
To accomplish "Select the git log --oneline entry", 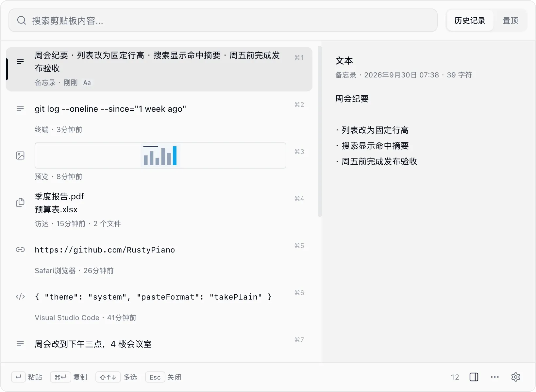I will click(x=159, y=116).
